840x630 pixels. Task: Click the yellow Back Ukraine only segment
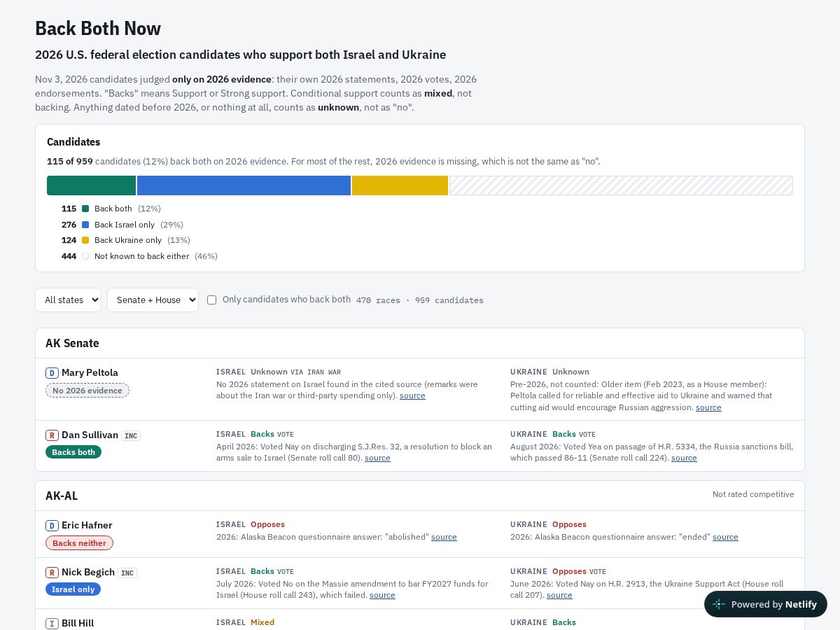click(x=400, y=185)
